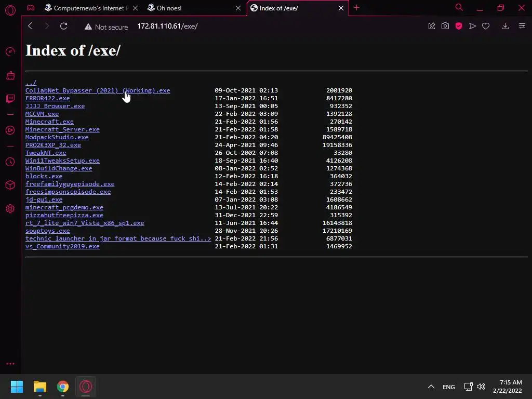Viewport: 532px width, 399px height.
Task: Click the Not secure warning badge
Action: (106, 27)
